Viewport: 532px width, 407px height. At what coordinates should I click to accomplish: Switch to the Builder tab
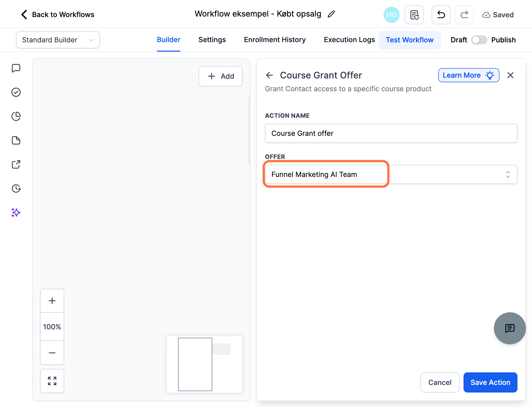[168, 40]
